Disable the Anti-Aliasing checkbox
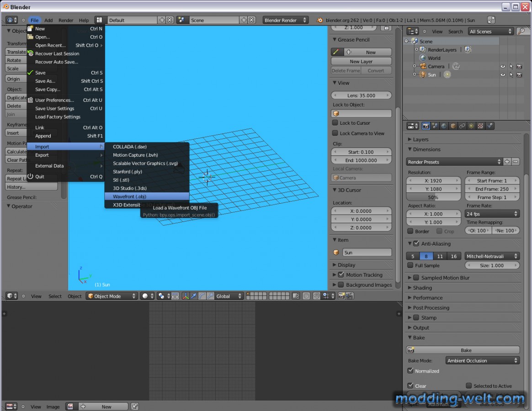The image size is (532, 411). 416,243
